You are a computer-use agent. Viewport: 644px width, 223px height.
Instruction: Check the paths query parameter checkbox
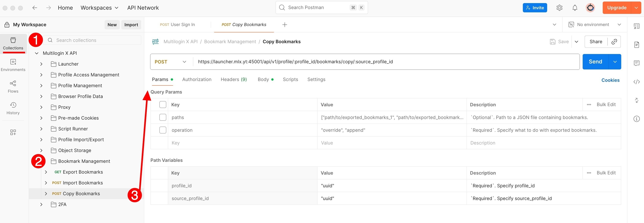pos(163,117)
